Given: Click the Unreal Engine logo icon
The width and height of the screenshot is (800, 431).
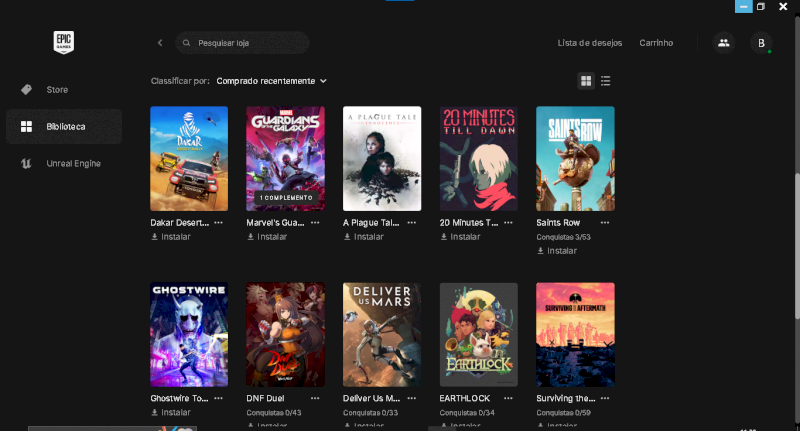Looking at the screenshot, I should 27,163.
